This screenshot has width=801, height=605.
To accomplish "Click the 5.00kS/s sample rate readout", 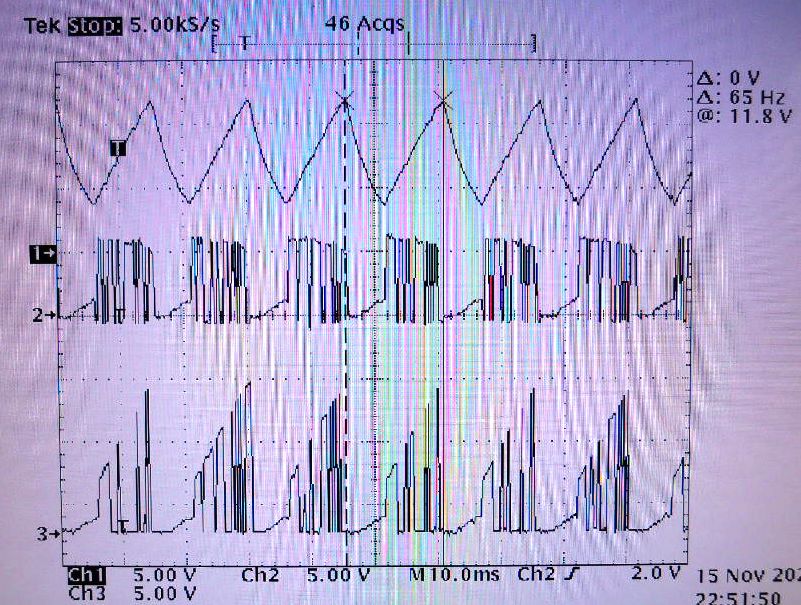I will (175, 25).
